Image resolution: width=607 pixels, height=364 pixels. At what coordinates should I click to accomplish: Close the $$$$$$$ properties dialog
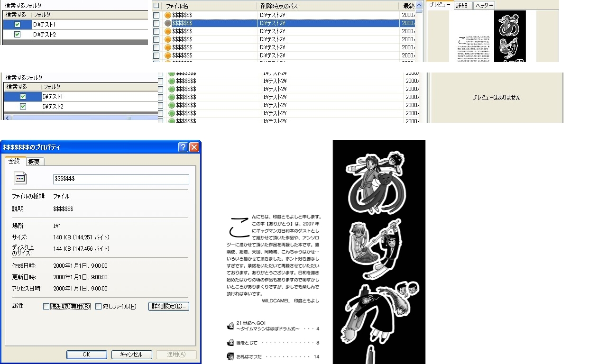194,147
